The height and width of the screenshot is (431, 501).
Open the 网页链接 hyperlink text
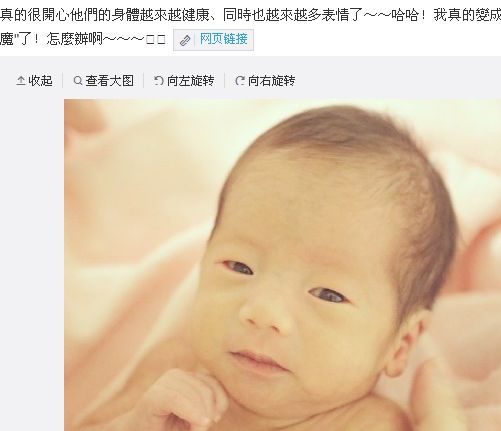(x=223, y=39)
